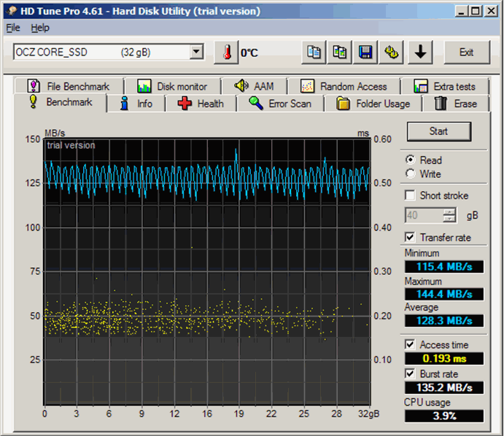Image resolution: width=504 pixels, height=436 pixels.
Task: Click the Start benchmark button
Action: point(439,131)
